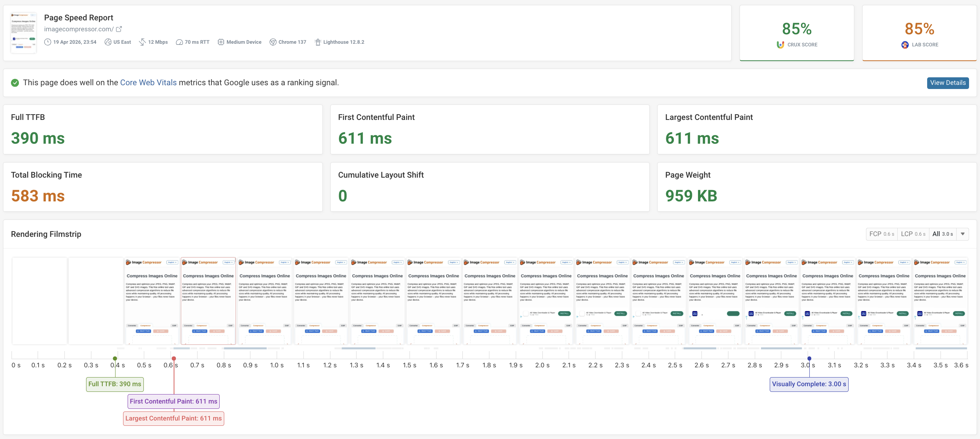This screenshot has height=439, width=980.
Task: Click the CrUX Score Chrome logo icon
Action: pyautogui.click(x=780, y=45)
